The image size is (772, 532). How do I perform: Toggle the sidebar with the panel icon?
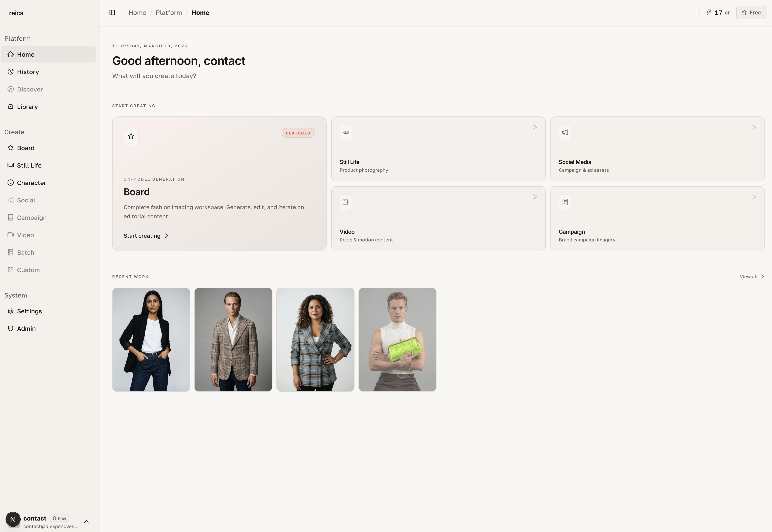[x=112, y=12]
